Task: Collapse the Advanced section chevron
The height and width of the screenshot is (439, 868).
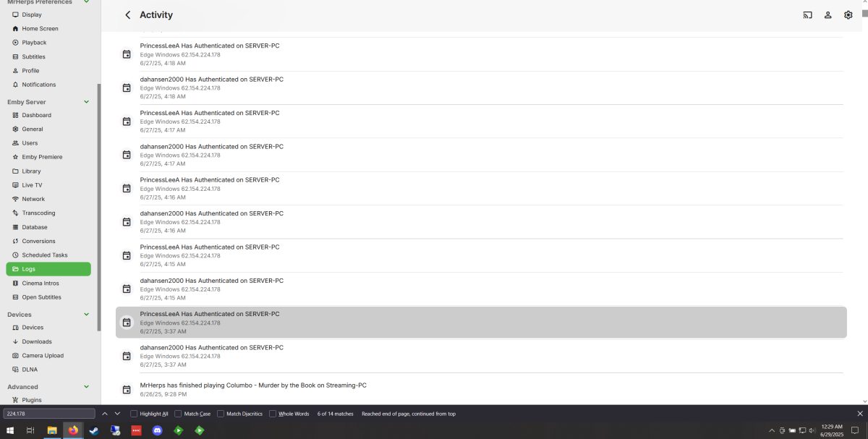Action: pos(86,387)
